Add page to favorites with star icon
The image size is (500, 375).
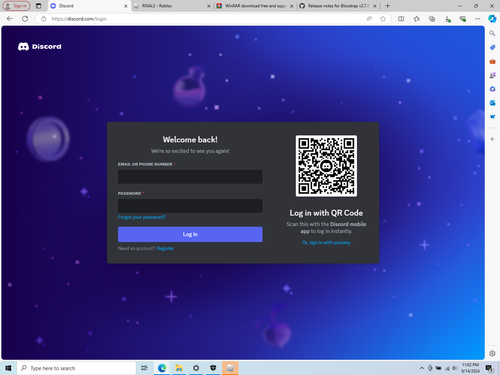[383, 19]
